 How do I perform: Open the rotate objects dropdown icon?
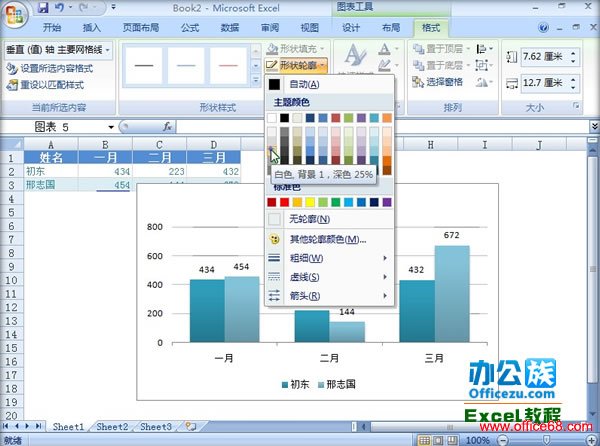(x=484, y=82)
